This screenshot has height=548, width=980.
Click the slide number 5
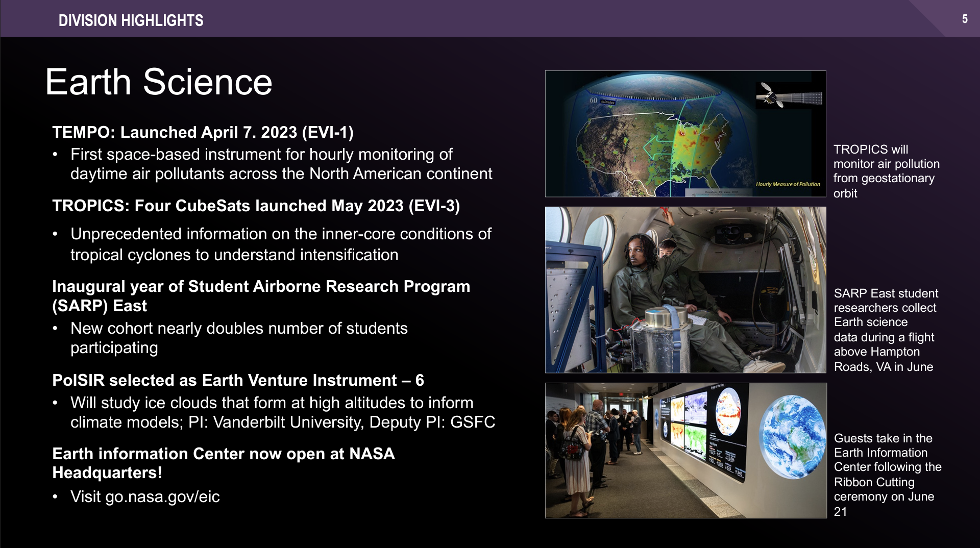point(965,19)
